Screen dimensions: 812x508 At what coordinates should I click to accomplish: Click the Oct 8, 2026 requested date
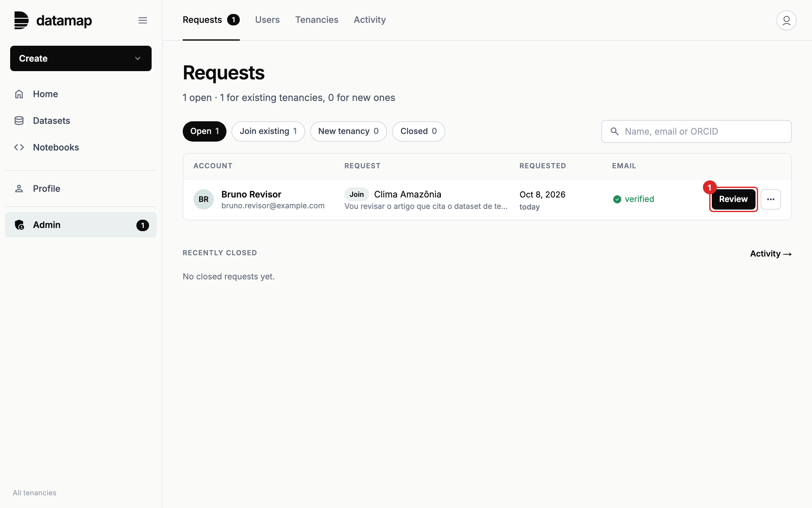[542, 195]
